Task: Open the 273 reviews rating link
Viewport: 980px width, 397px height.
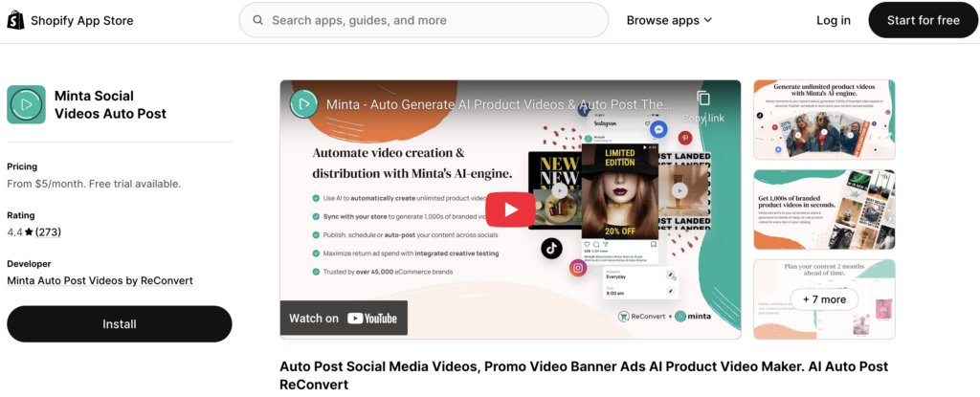Action: [48, 232]
